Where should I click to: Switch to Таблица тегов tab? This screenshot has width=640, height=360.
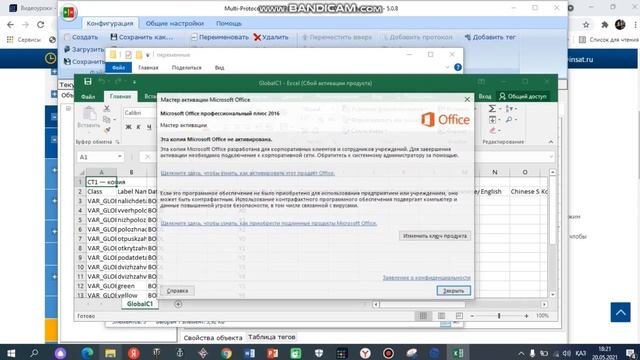271,337
